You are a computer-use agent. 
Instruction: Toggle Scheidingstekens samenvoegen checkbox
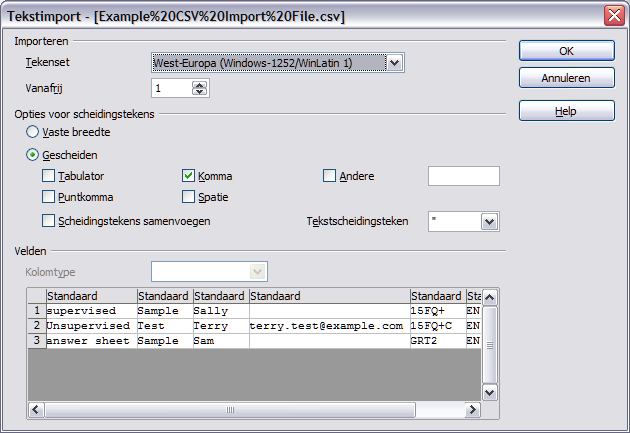(x=48, y=221)
